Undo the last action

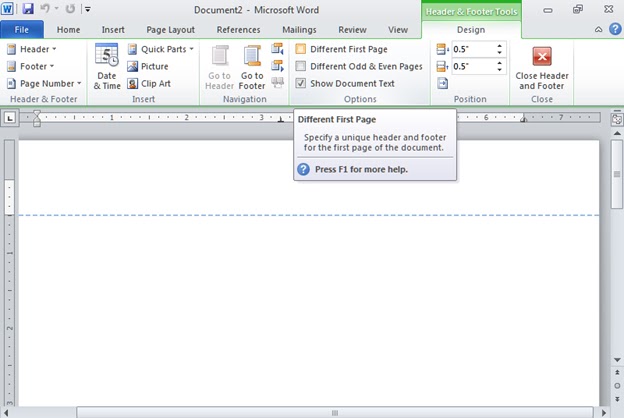45,8
